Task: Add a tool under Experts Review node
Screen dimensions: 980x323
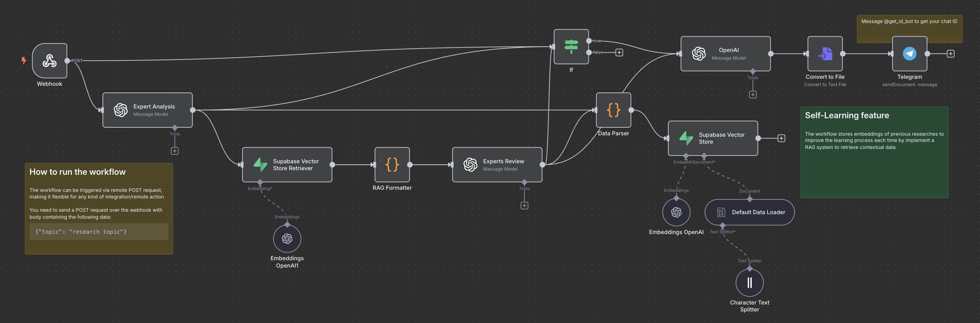Action: click(524, 205)
